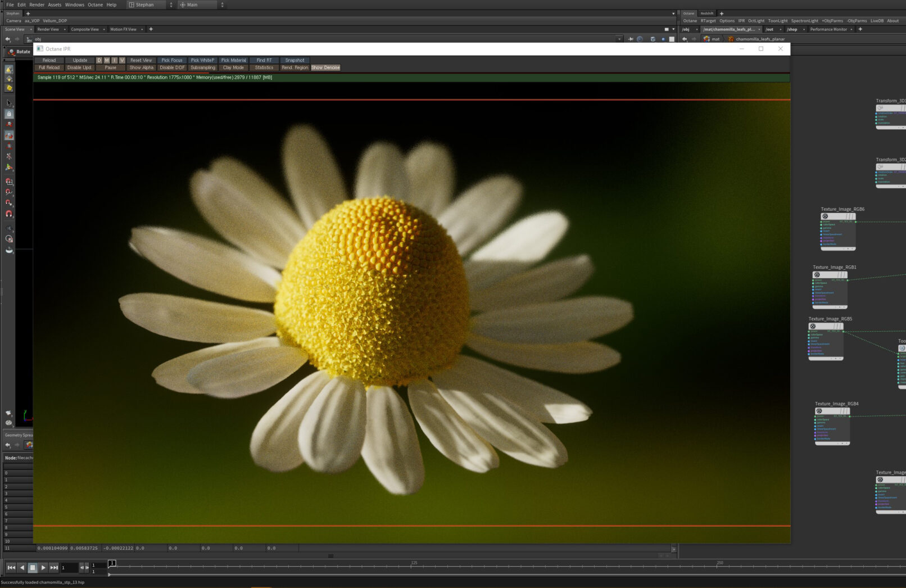The height and width of the screenshot is (588, 906).
Task: Click the pin icon in viewport path bar
Action: click(x=631, y=39)
